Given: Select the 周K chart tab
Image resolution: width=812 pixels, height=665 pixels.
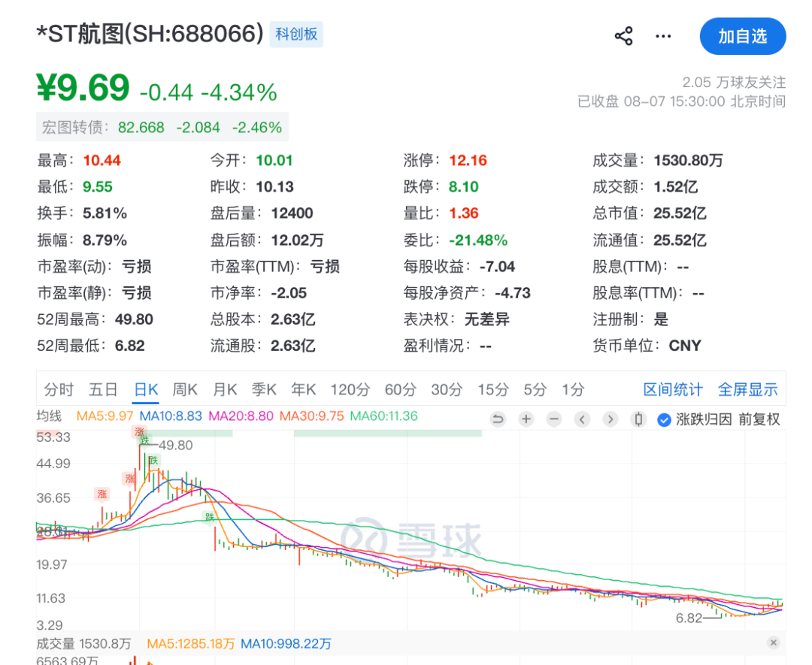Looking at the screenshot, I should [x=185, y=389].
